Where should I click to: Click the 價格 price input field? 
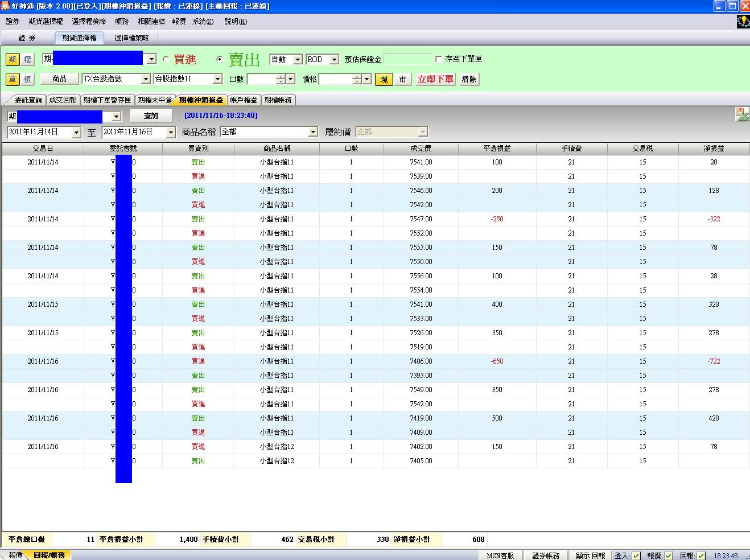pyautogui.click(x=336, y=79)
